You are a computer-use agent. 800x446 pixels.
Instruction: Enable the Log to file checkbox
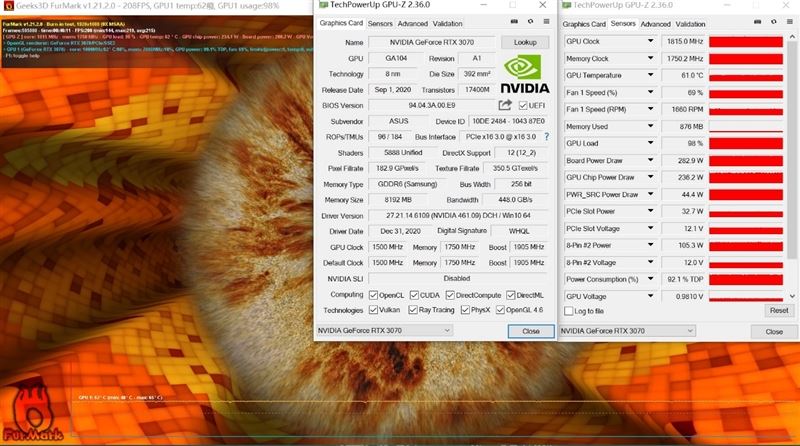[568, 311]
